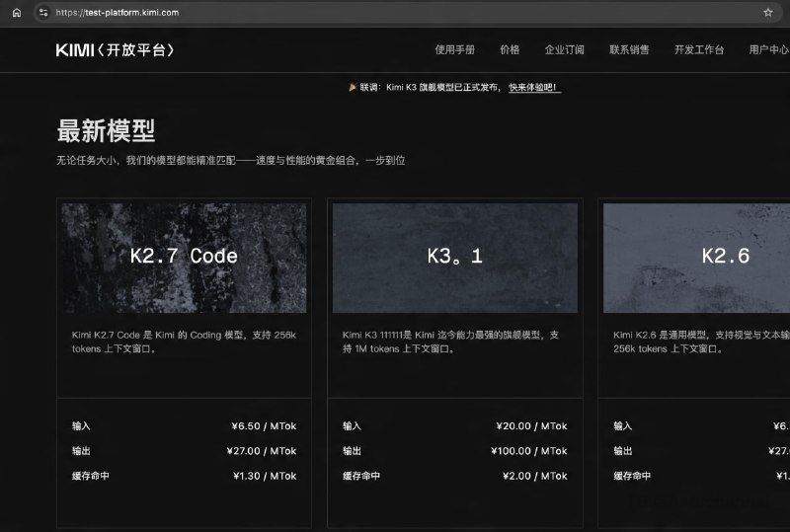Open the 使用手册 menu item
Screen dimensions: 790x532
454,50
